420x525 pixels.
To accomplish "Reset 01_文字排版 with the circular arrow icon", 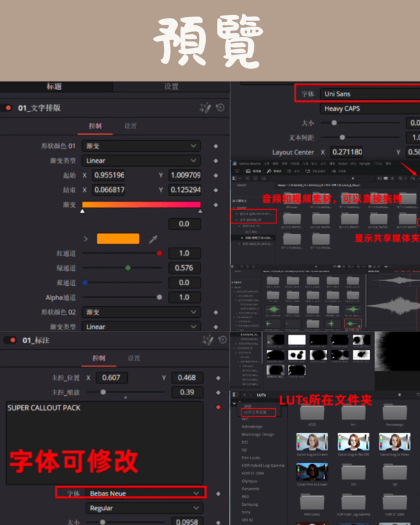I will point(220,107).
